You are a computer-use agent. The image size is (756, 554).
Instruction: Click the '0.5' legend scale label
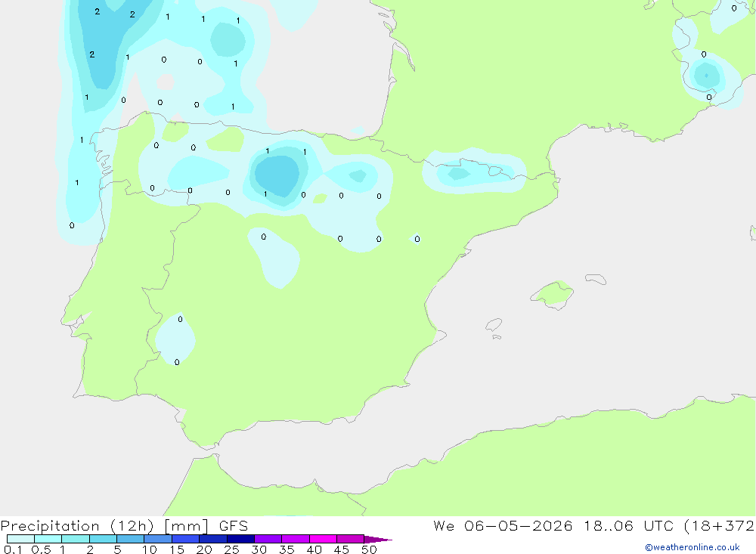[x=41, y=549]
